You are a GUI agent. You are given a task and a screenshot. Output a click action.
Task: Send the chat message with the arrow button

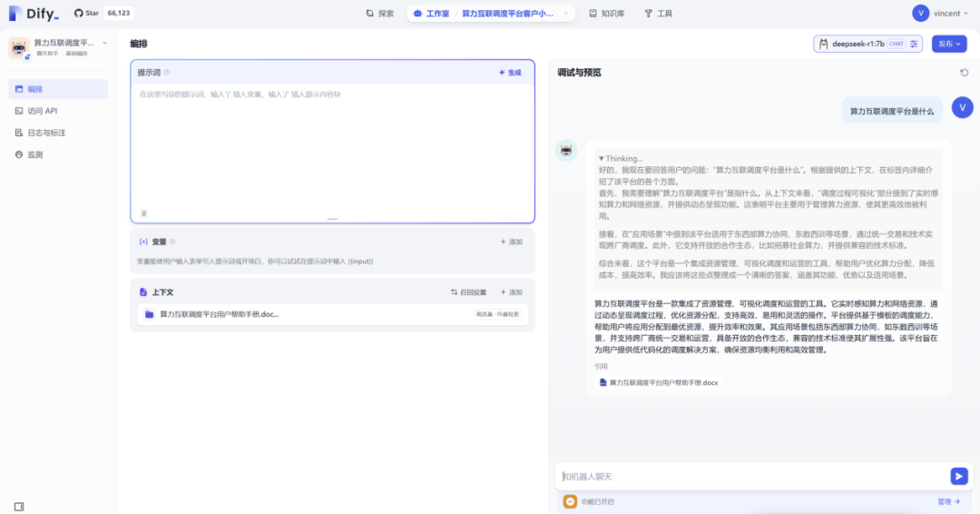(959, 477)
